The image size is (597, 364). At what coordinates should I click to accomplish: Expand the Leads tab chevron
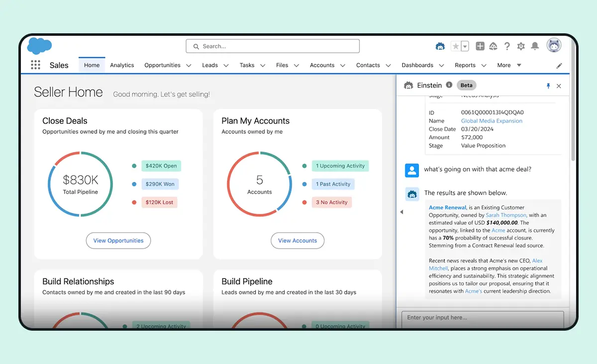(226, 66)
